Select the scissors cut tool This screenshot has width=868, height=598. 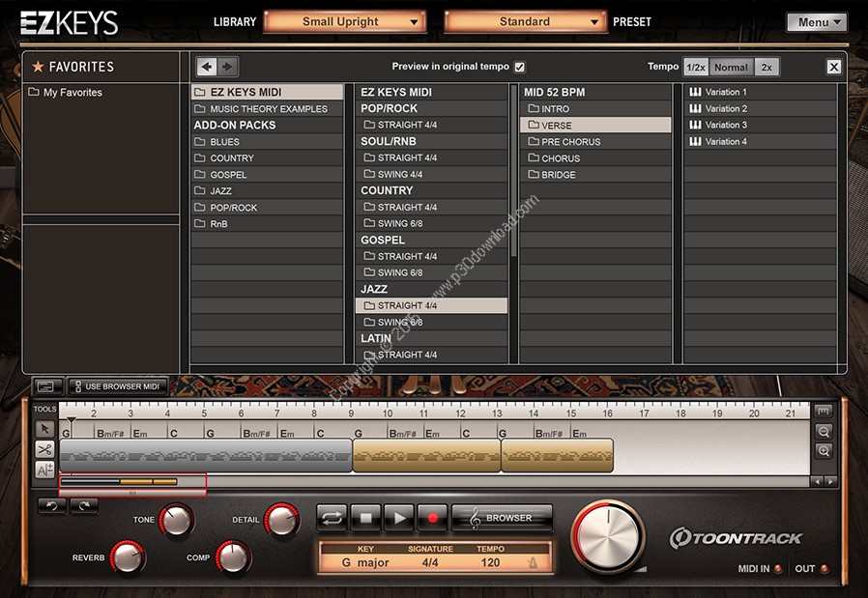[x=44, y=449]
